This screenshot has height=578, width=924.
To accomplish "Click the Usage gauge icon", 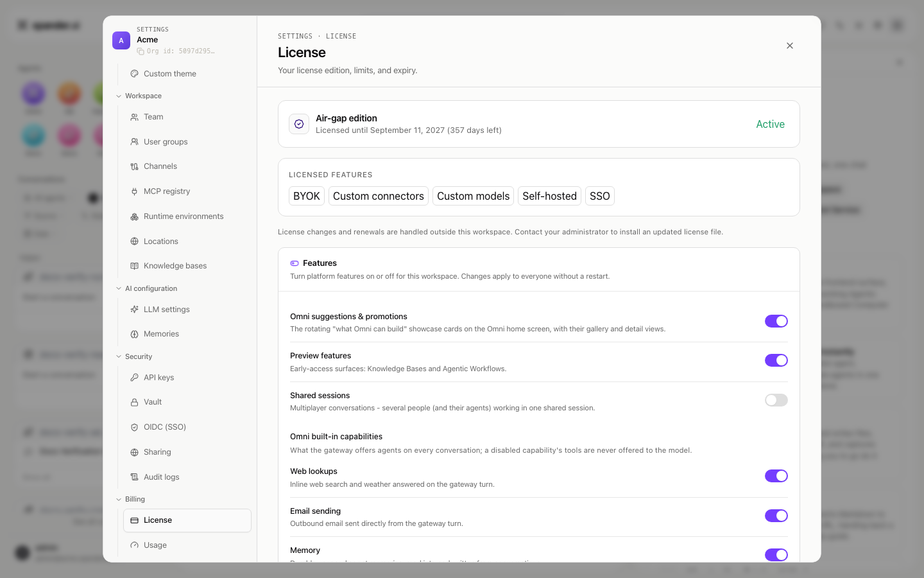I will (134, 545).
